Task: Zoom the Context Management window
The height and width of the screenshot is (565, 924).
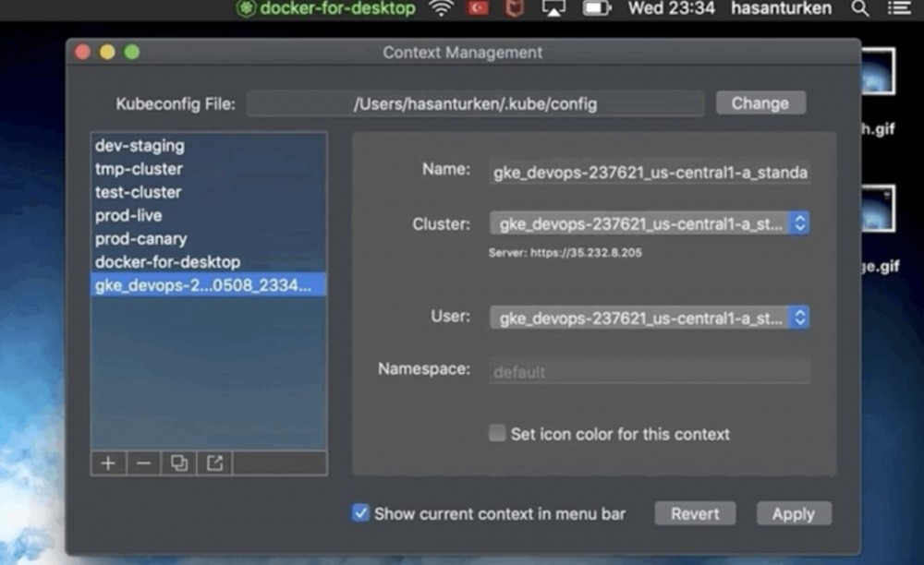Action: coord(132,53)
